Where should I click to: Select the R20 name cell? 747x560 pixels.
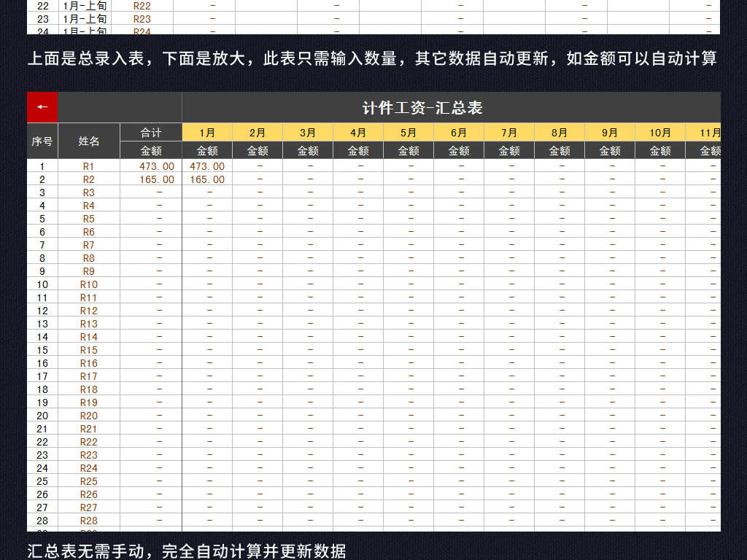coord(88,416)
